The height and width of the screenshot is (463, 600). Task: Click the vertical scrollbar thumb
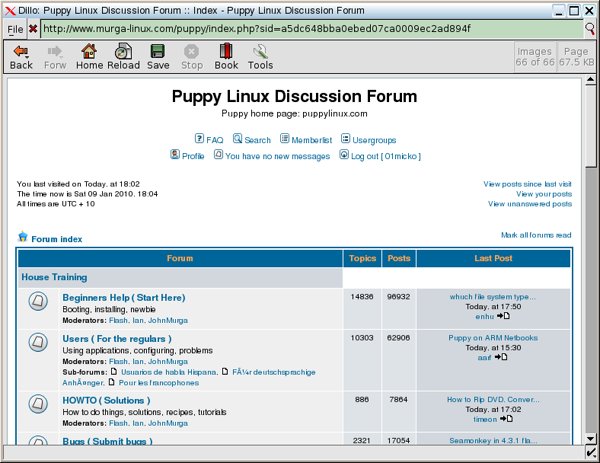(590, 126)
